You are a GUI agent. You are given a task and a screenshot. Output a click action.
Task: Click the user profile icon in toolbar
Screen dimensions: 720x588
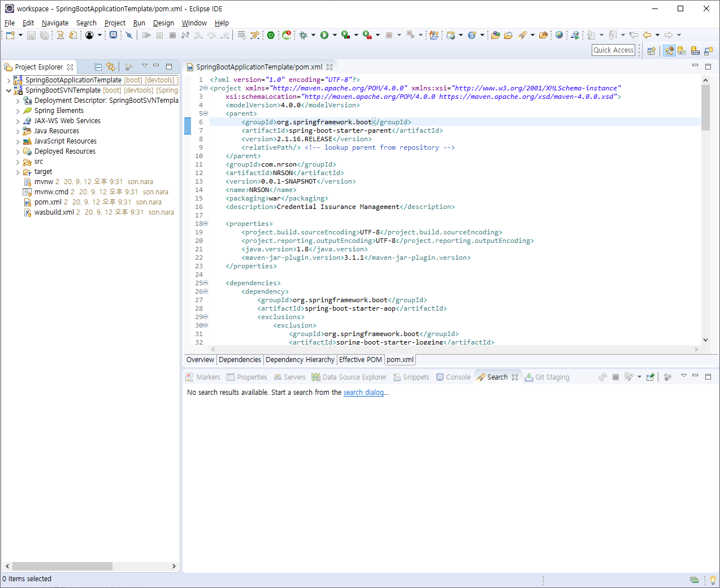pos(89,35)
